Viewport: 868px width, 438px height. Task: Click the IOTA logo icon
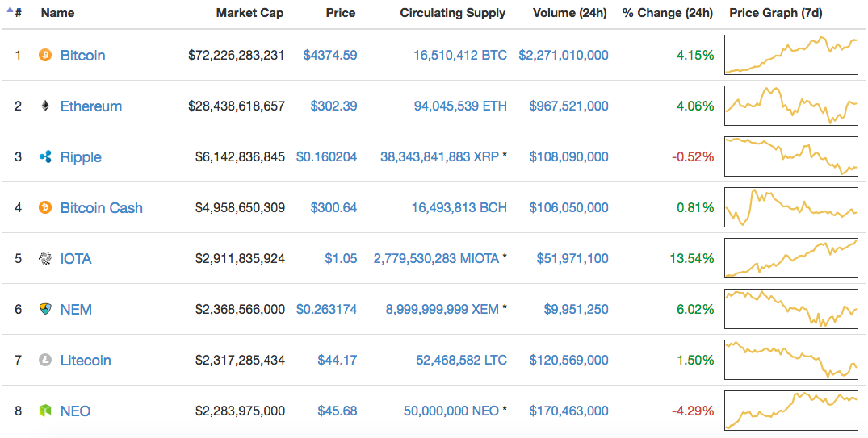click(x=45, y=259)
